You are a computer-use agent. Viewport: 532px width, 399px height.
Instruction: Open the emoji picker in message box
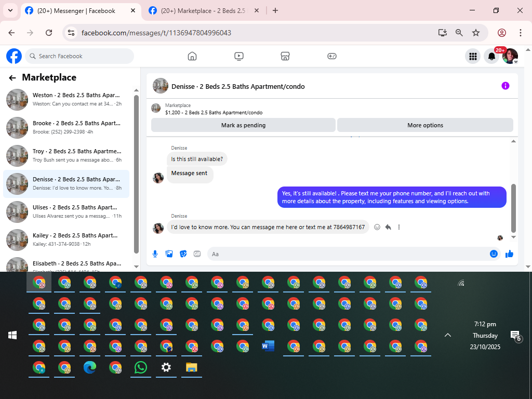coord(494,254)
